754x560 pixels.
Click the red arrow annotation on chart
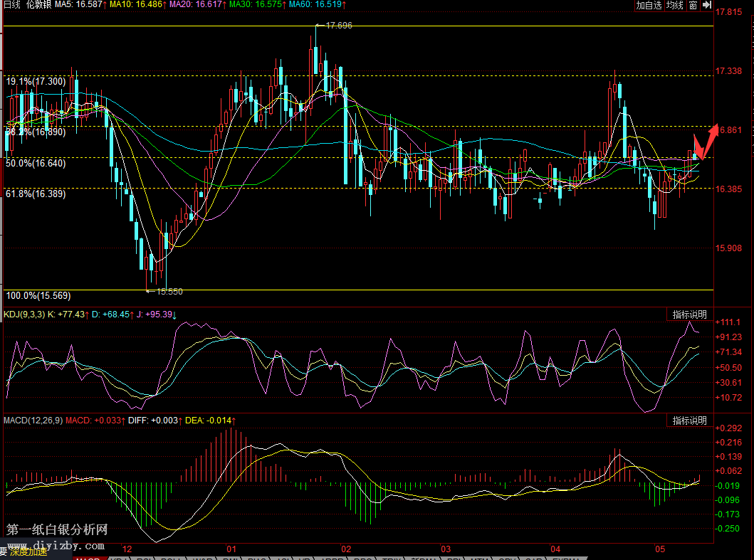tap(705, 142)
